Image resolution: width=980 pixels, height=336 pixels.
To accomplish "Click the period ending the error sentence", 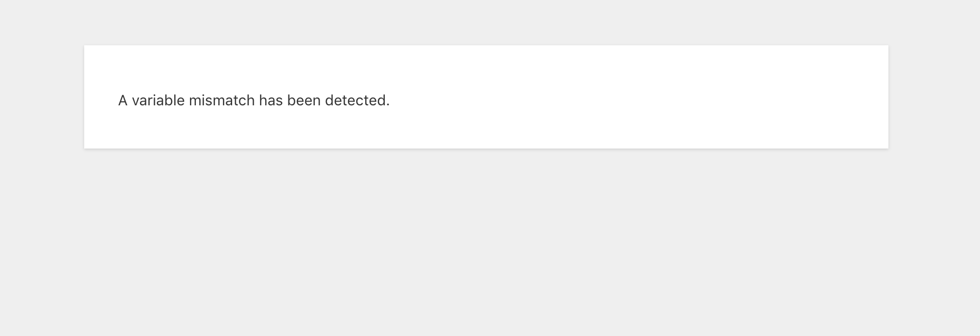I will coord(388,105).
